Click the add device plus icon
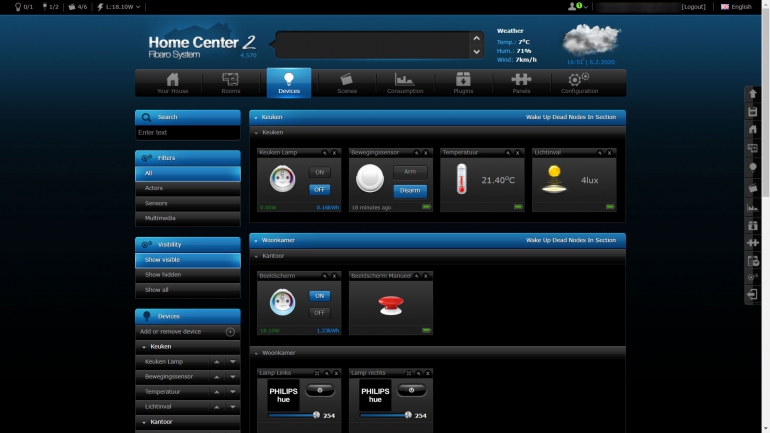 tap(230, 331)
